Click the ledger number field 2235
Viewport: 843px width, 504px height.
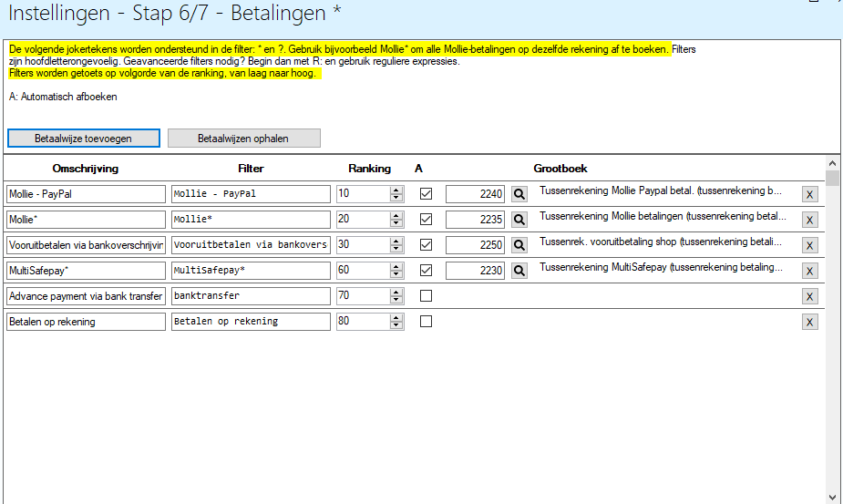(475, 220)
